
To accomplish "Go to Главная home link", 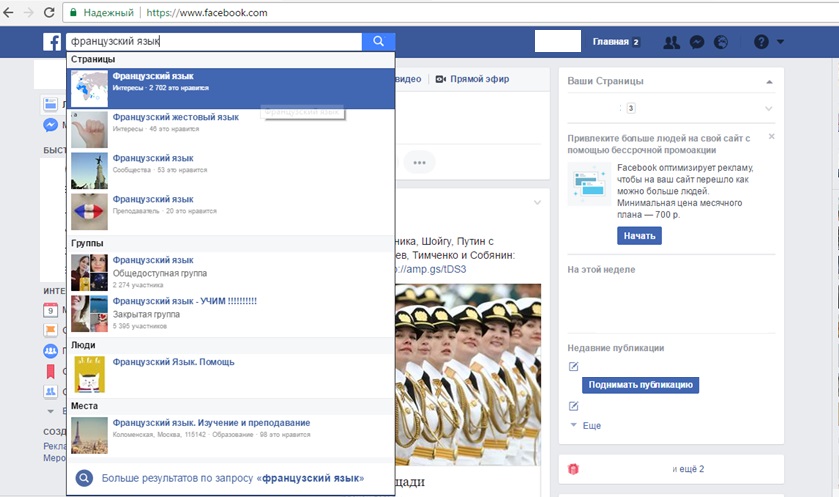I will (610, 42).
